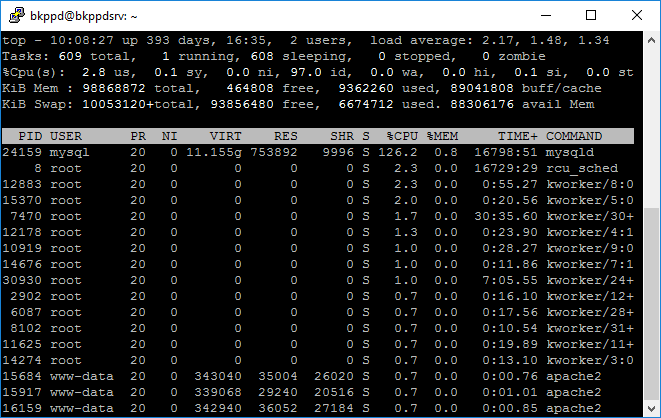The image size is (661, 418).
Task: Click the COMMAND column header
Action: [x=574, y=136]
